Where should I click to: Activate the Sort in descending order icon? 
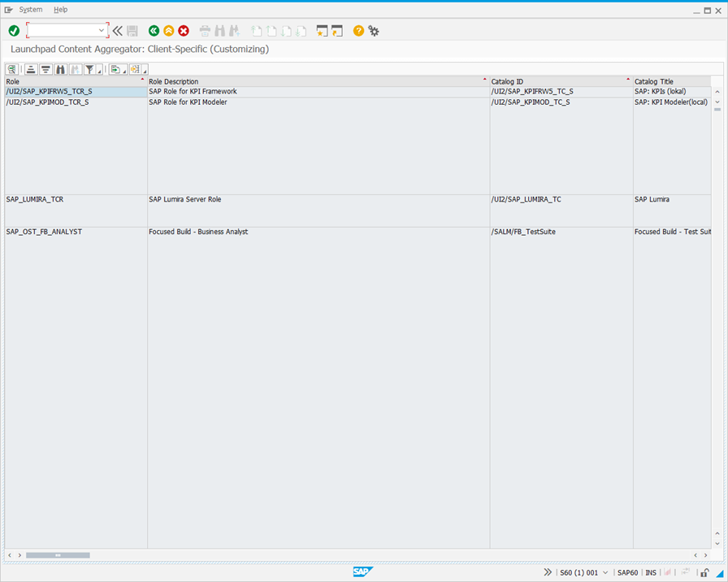click(46, 69)
